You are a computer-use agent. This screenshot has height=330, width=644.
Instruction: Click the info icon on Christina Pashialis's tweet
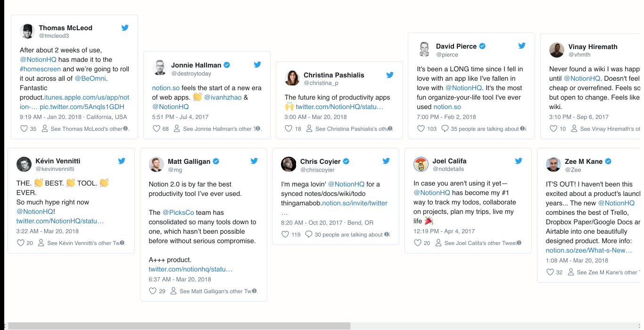point(390,128)
